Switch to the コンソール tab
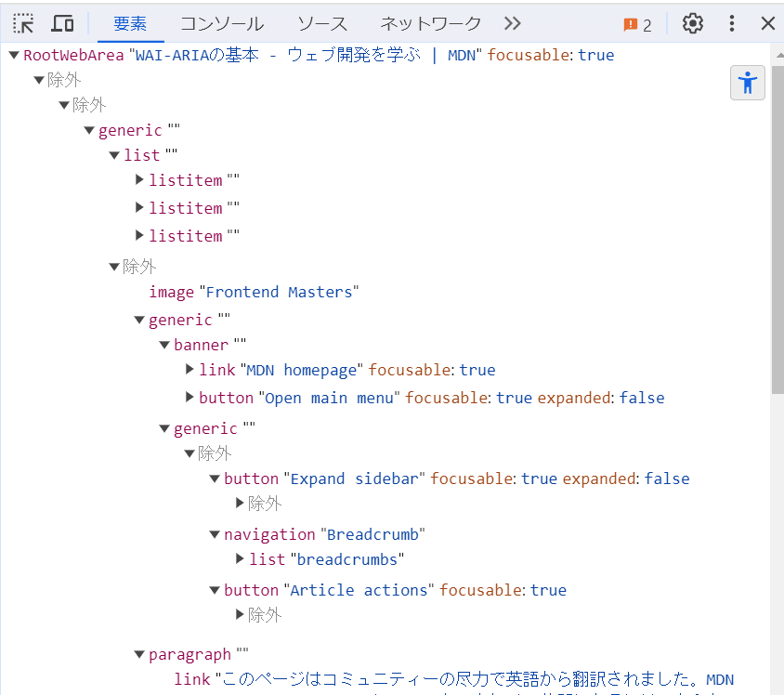 click(x=220, y=23)
